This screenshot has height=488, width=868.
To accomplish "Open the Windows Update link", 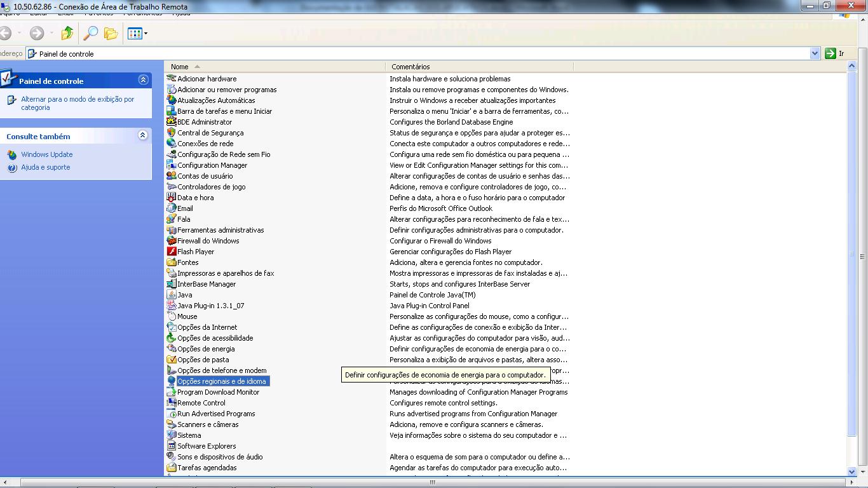I will (46, 154).
